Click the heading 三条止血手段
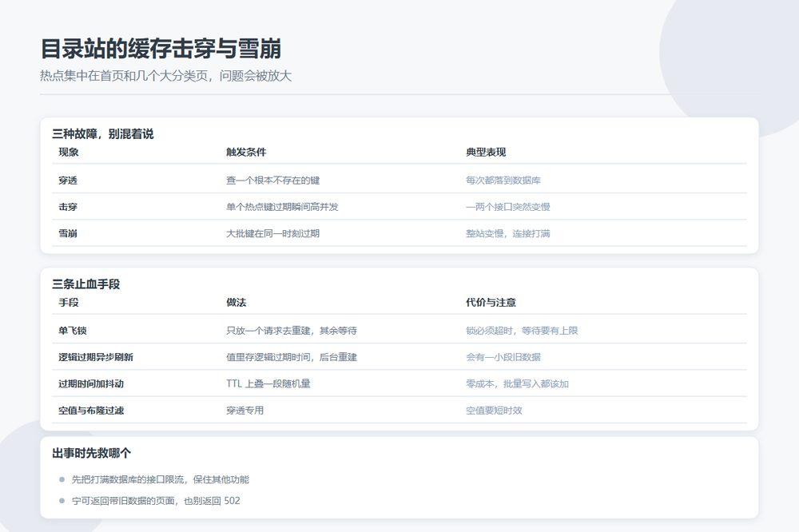 click(x=85, y=284)
